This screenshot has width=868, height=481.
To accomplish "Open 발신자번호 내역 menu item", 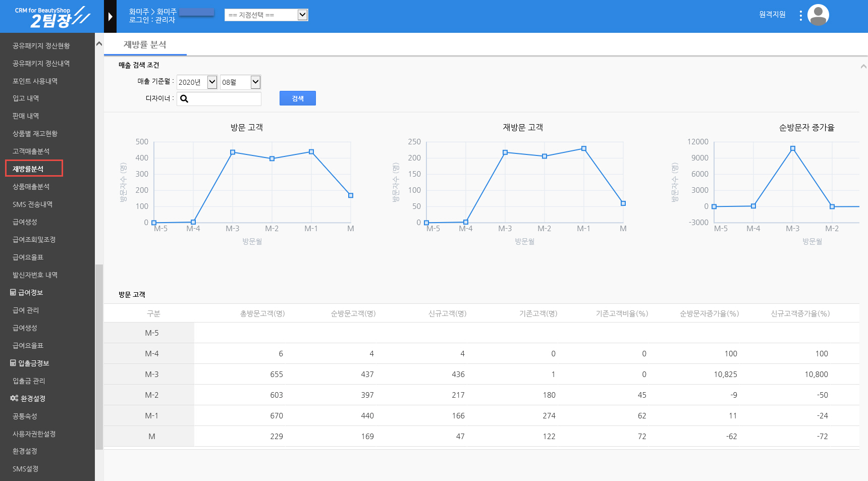I will [35, 275].
